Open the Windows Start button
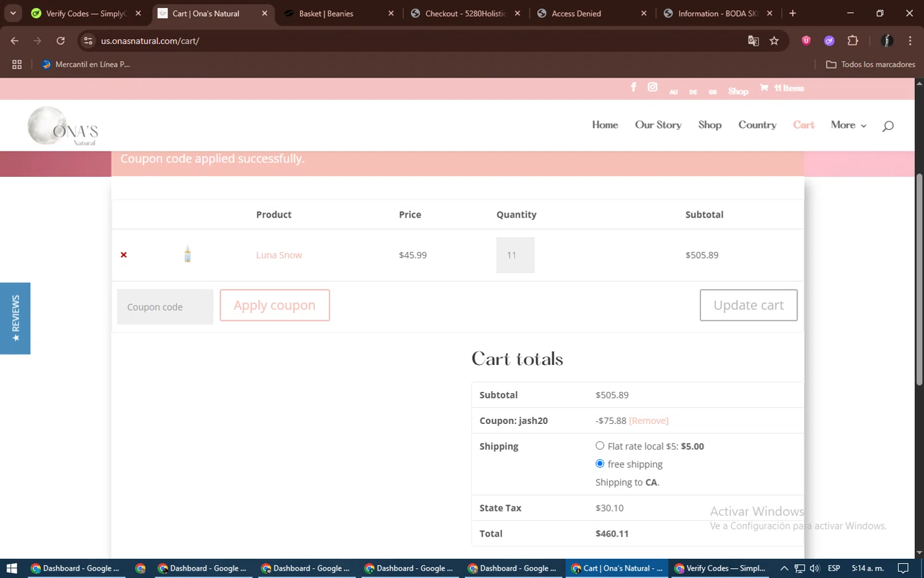Screen dimensions: 924x578 12,568
